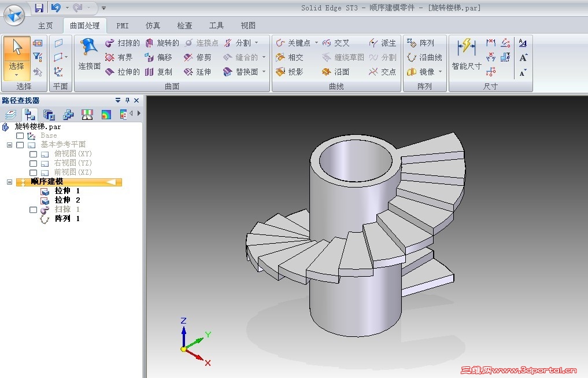Click the 派生 derived curve tool

click(x=383, y=43)
